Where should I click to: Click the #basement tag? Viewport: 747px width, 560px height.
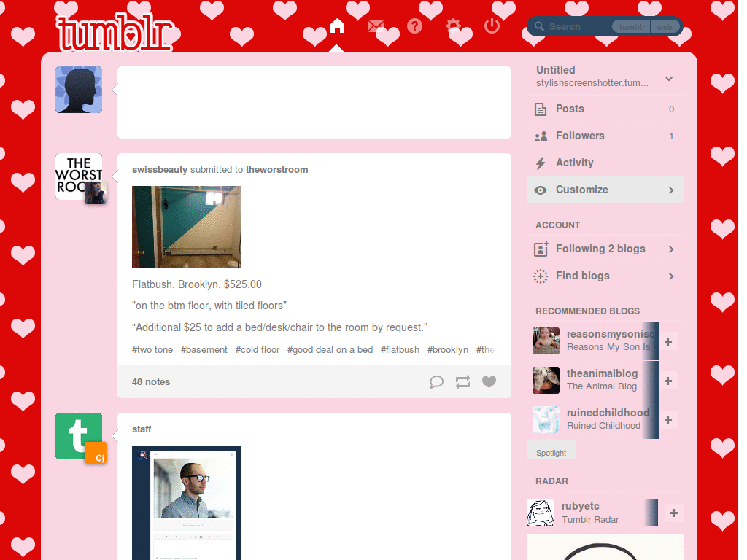click(204, 350)
